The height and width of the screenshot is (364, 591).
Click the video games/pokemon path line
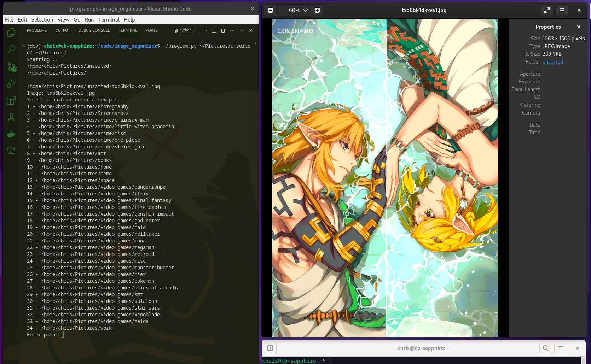tap(91, 281)
